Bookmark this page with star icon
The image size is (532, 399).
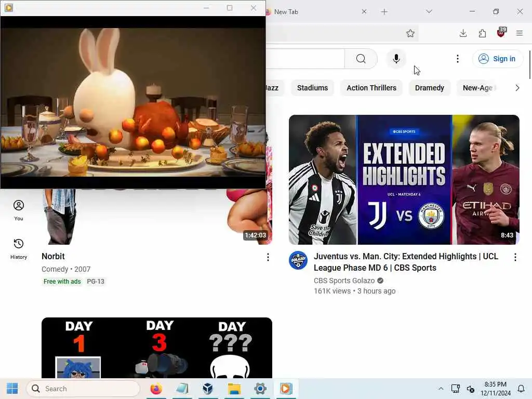(x=410, y=33)
